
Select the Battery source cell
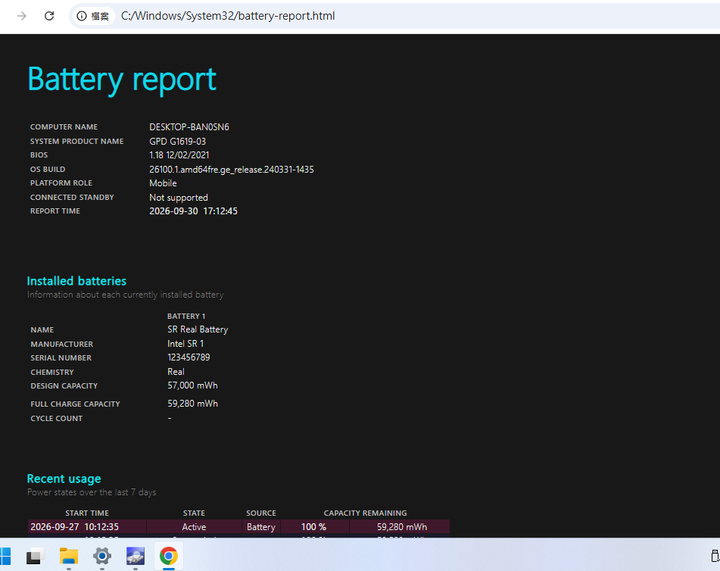coord(261,527)
